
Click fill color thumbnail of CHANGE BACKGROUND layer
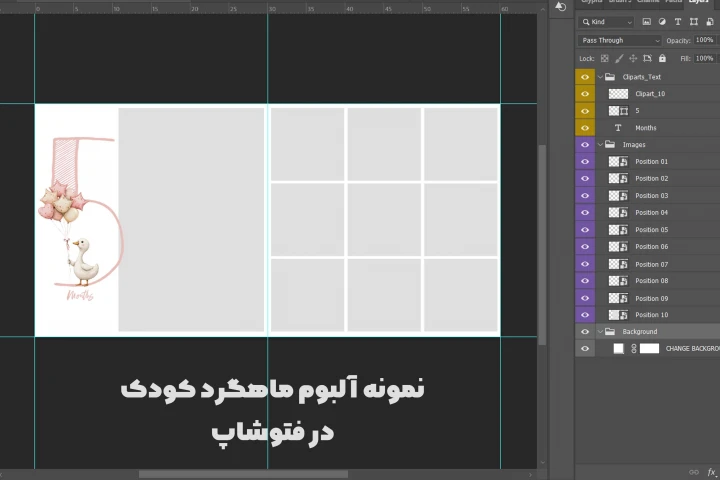[x=619, y=349]
